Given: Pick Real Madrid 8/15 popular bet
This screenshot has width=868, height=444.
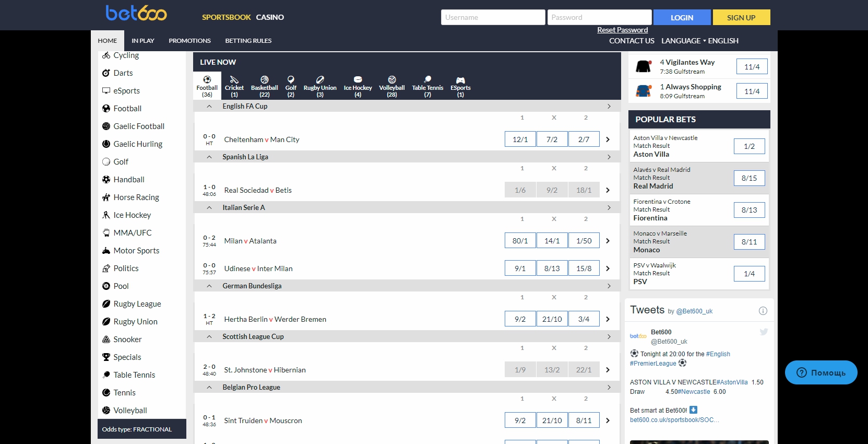Looking at the screenshot, I should tap(750, 178).
